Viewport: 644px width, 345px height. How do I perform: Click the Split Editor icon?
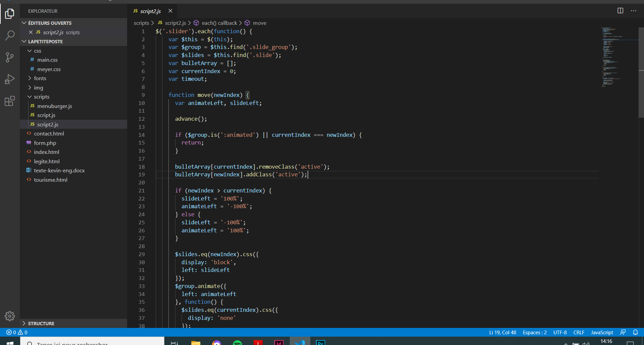tap(620, 11)
